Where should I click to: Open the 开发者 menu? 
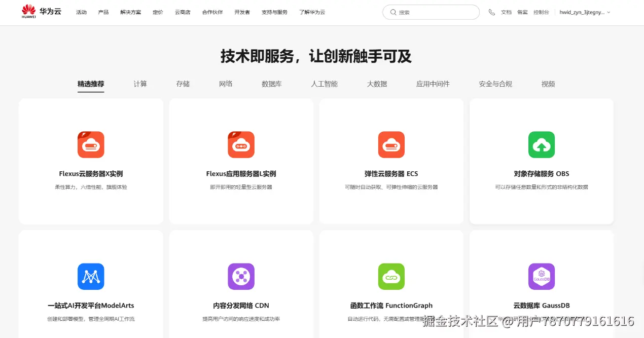pos(242,12)
